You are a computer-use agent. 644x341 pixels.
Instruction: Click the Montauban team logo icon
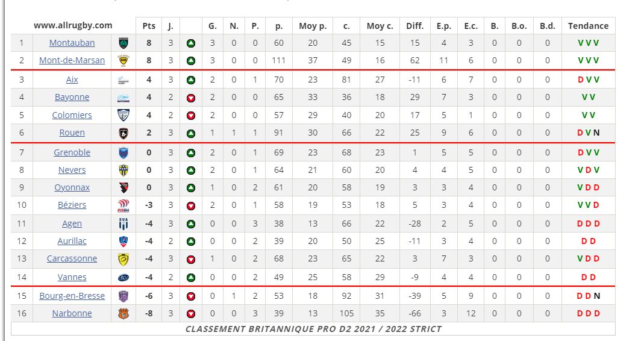123,43
